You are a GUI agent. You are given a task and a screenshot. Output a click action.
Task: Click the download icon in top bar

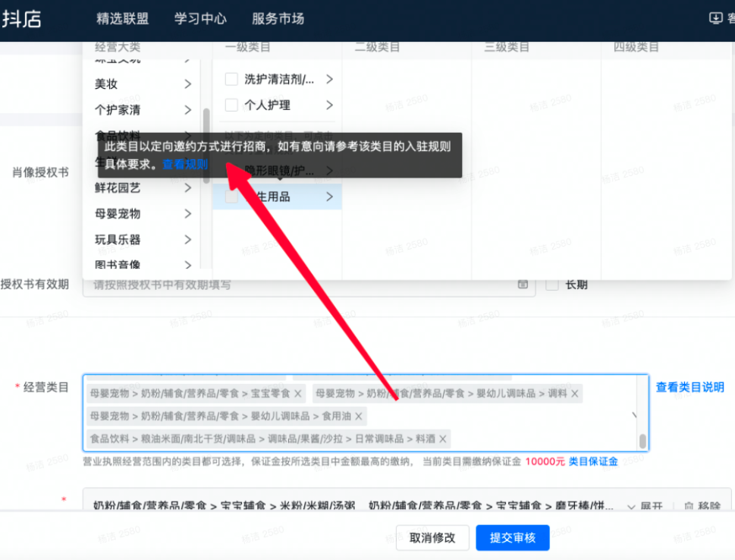[x=715, y=18]
